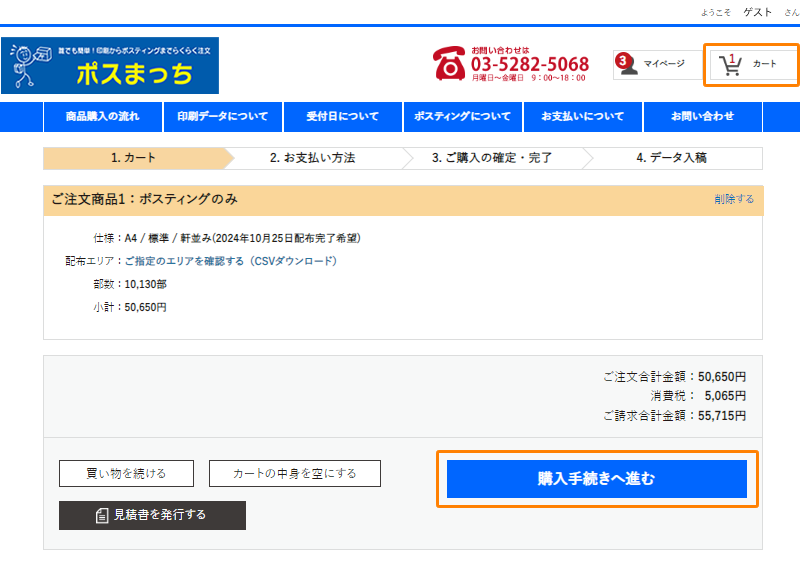Click the document icon on 見積書を発行する
800x568 pixels.
tap(102, 515)
